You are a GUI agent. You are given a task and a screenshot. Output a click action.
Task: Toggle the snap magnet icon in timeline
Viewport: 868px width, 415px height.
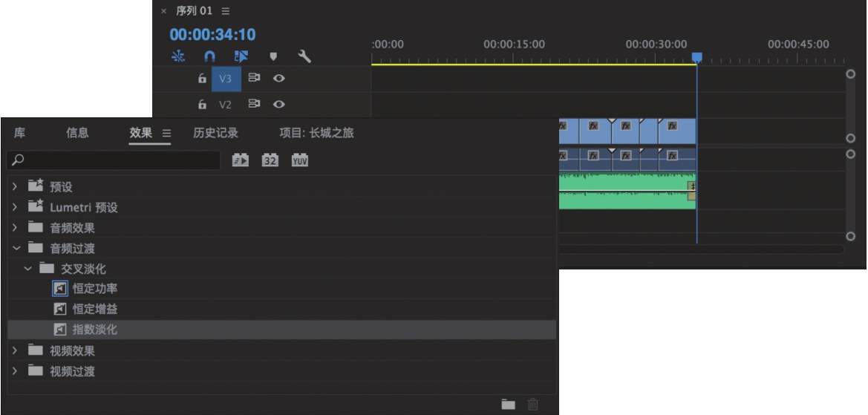(x=209, y=56)
